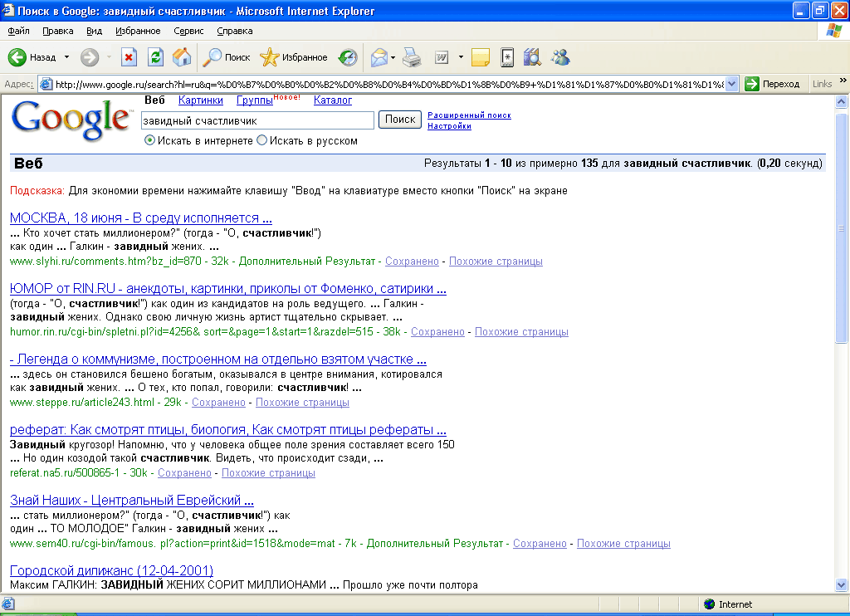850x616 pixels.
Task: Click the page icon in address bar
Action: [x=46, y=84]
